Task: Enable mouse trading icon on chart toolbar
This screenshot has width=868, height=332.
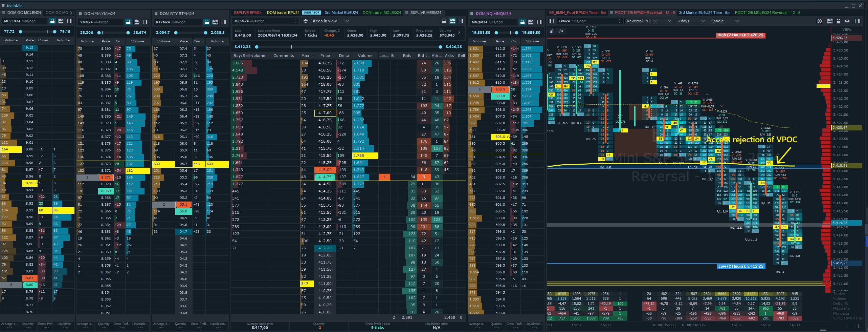Action: pos(839,21)
